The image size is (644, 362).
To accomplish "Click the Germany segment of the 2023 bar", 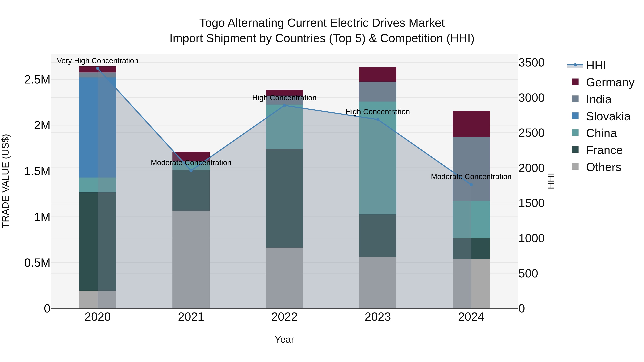I will (x=378, y=74).
